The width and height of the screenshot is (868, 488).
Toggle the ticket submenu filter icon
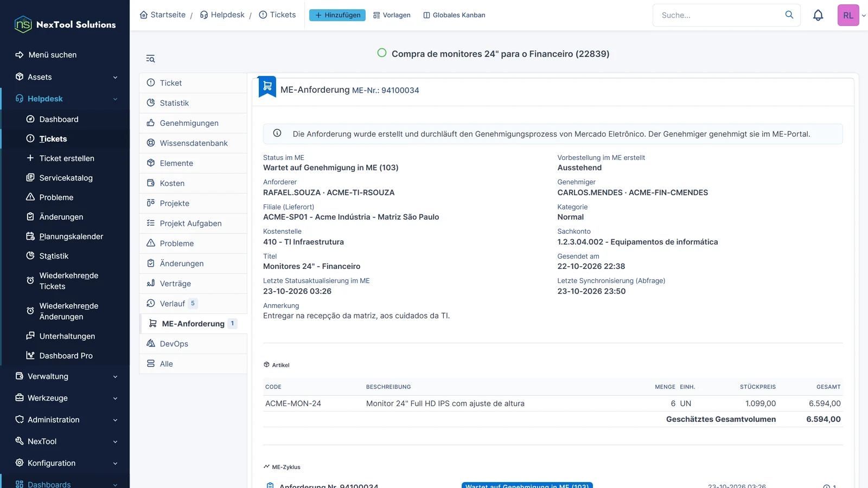(151, 59)
